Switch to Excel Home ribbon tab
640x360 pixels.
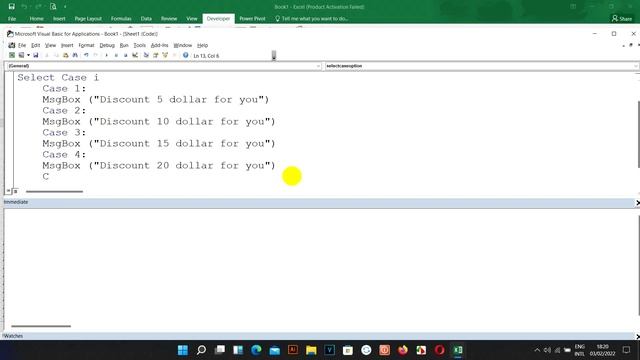point(36,19)
